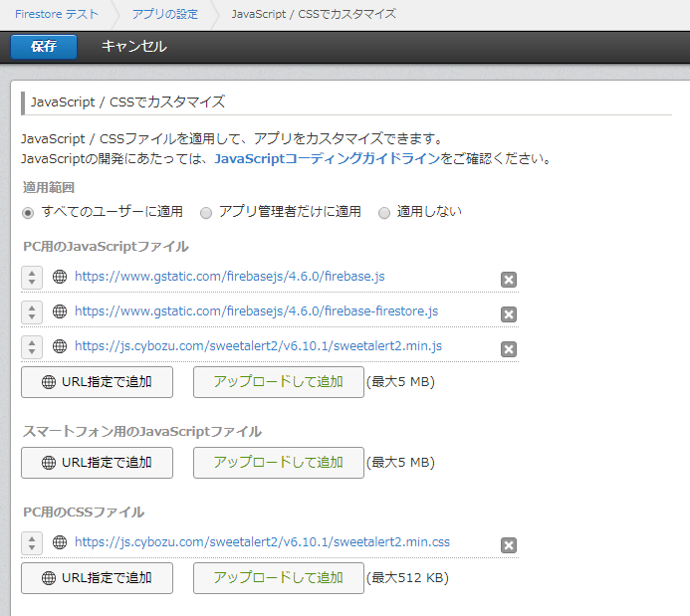
Task: Remove the firebase-firestore.js entry with X
Action: coord(509,313)
